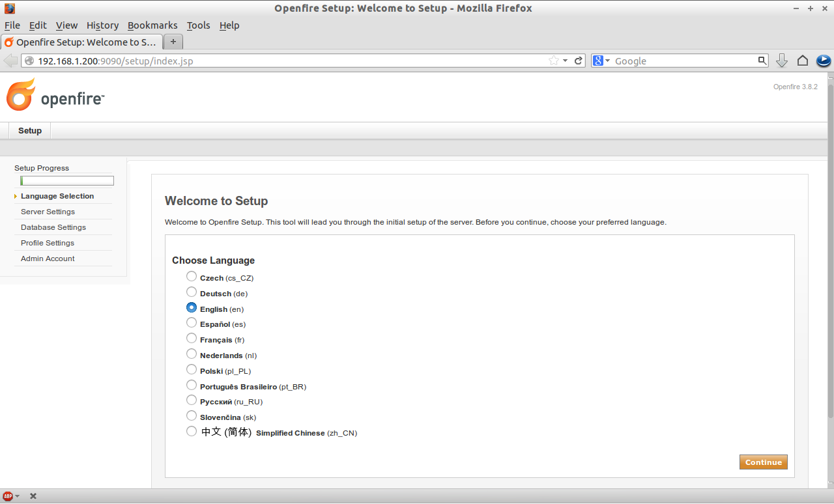This screenshot has width=834, height=504.
Task: Open the View menu
Action: click(66, 25)
